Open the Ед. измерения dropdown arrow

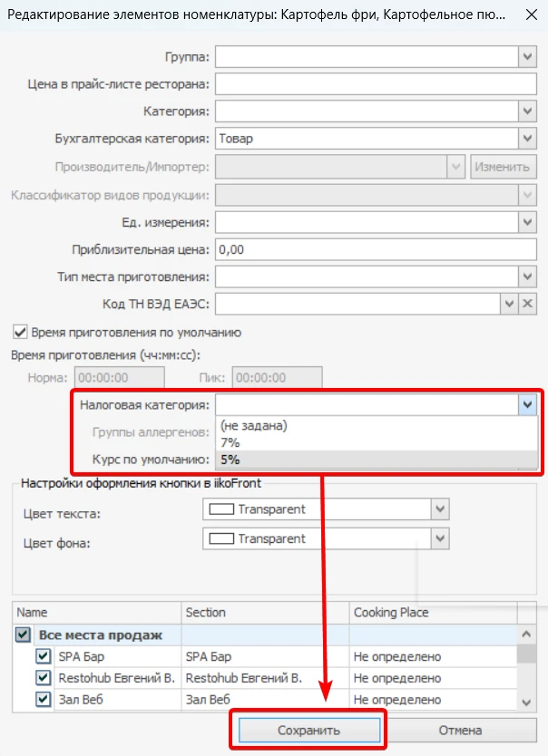pyautogui.click(x=527, y=222)
